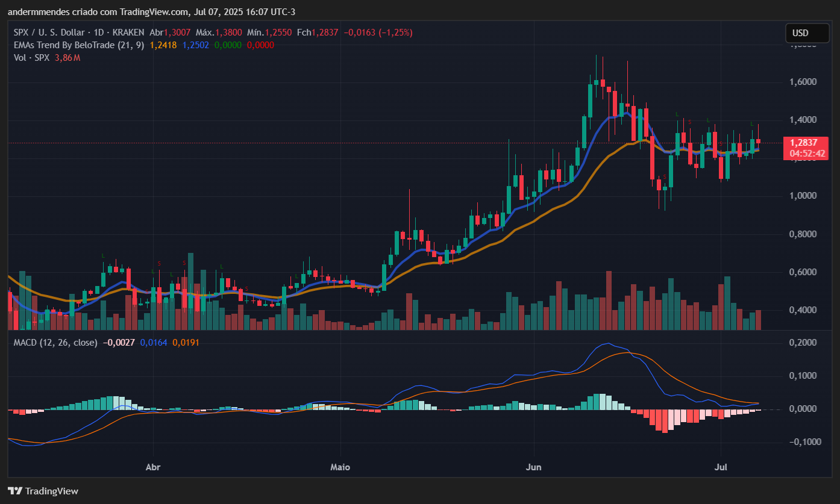Click the Abr month label on time axis
The height and width of the screenshot is (504, 840).
pos(154,467)
